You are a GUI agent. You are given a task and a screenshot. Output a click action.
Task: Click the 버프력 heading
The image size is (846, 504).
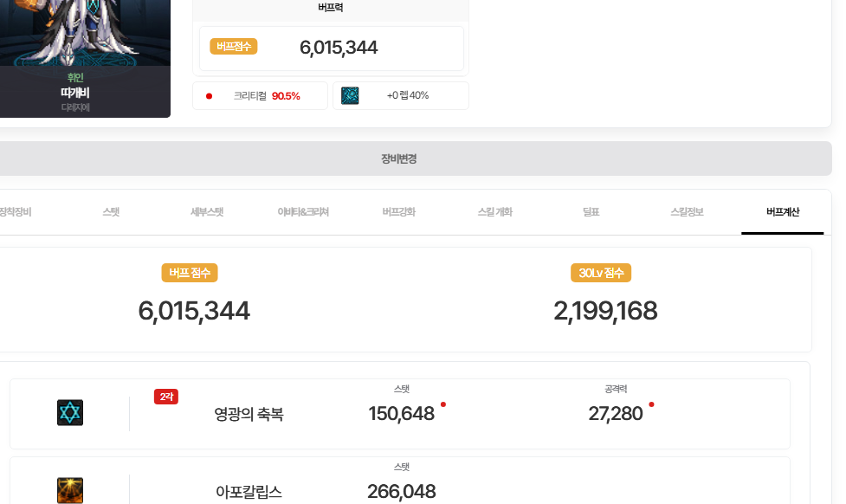pos(331,8)
